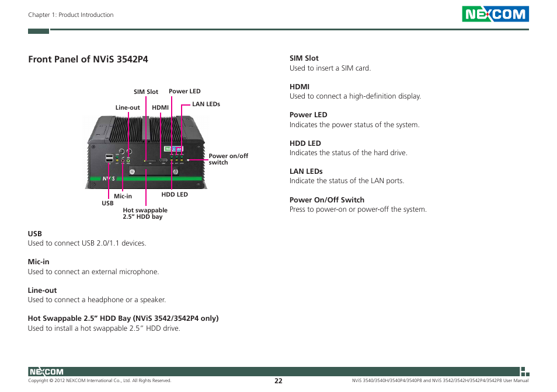Select 'Used to connect an external microphone.'
Viewport: 557px width, 392px height.
point(93,272)
